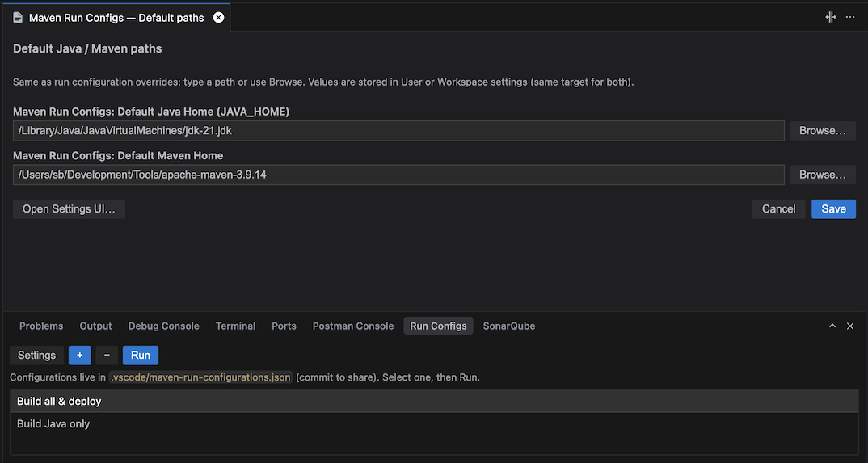
Task: Switch to the Output tab
Action: [x=95, y=326]
